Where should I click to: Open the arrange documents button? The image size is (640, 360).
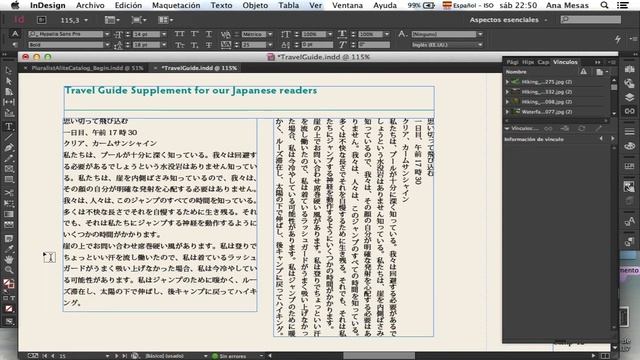pyautogui.click(x=165, y=20)
